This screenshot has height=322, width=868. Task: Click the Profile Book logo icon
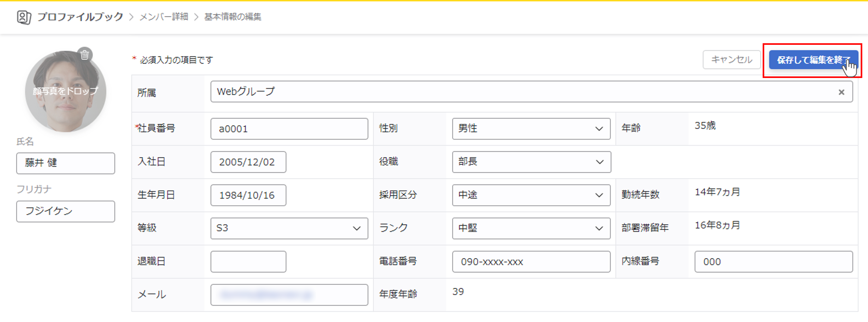[x=24, y=17]
